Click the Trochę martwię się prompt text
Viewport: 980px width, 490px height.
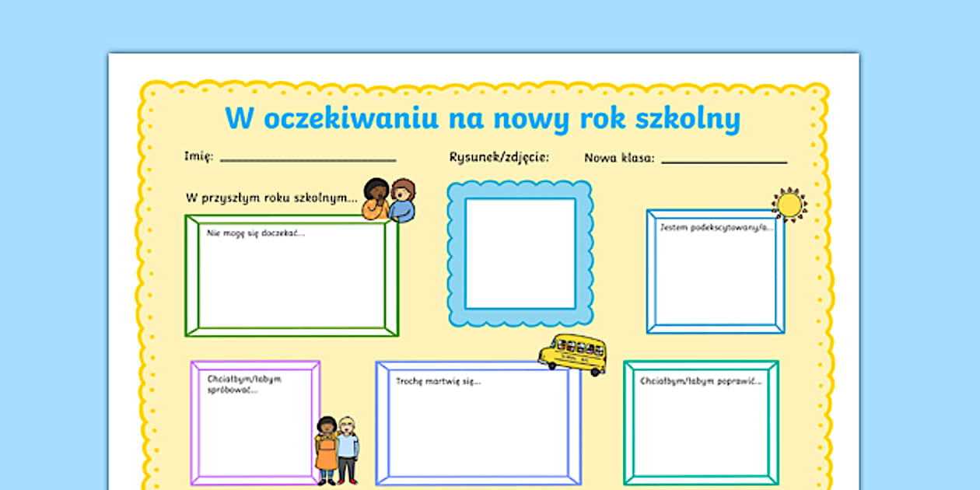point(438,381)
